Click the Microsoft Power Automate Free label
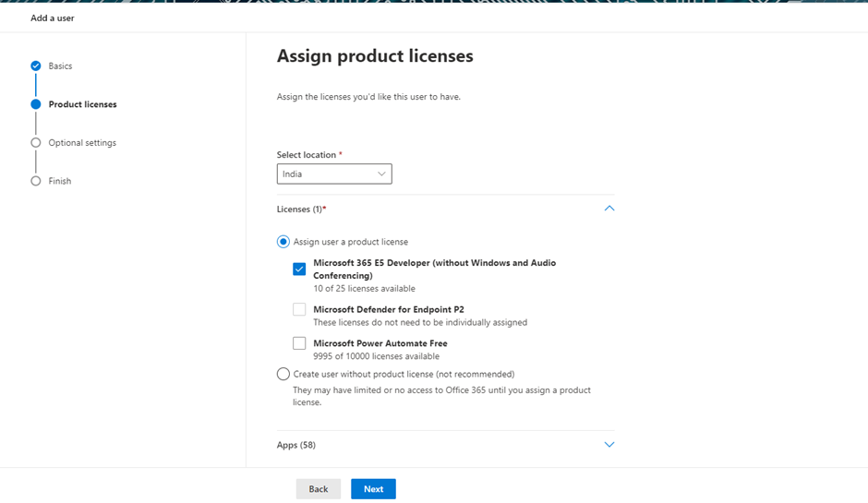Image resolution: width=868 pixels, height=503 pixels. 380,343
